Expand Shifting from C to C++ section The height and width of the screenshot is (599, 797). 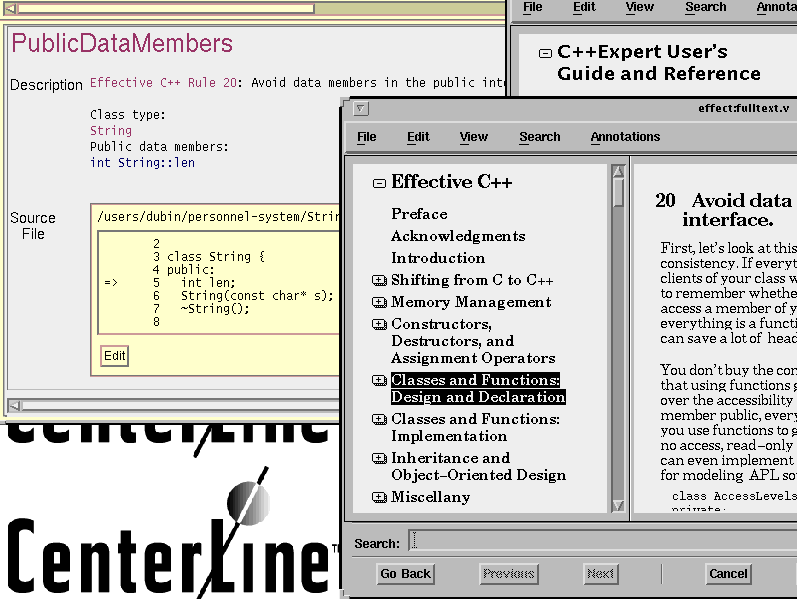coord(379,280)
